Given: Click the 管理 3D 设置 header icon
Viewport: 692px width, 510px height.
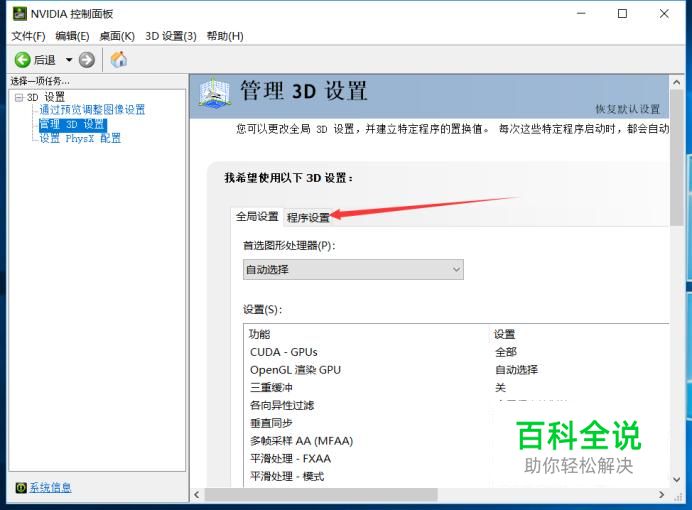Looking at the screenshot, I should click(x=214, y=93).
